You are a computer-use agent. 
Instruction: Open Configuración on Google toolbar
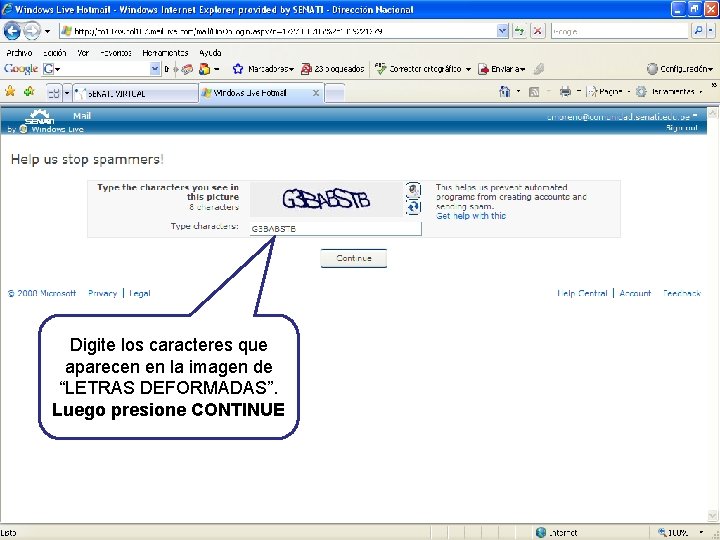[x=680, y=69]
